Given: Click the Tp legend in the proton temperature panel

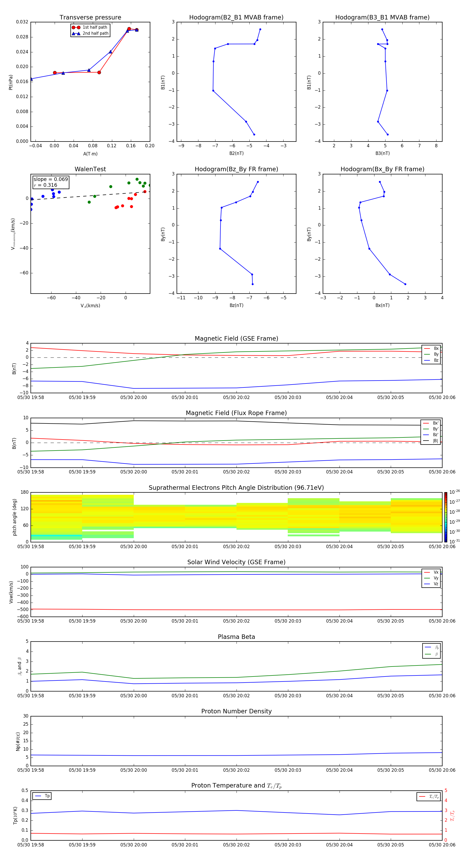Looking at the screenshot, I should click(x=42, y=796).
